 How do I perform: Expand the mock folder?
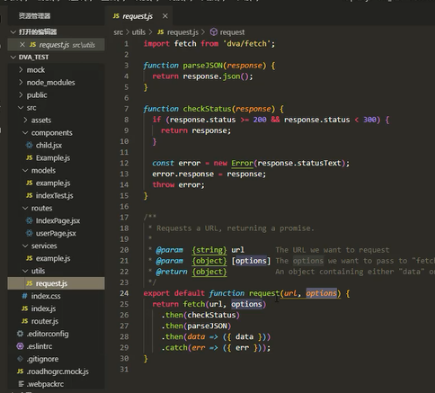21,70
